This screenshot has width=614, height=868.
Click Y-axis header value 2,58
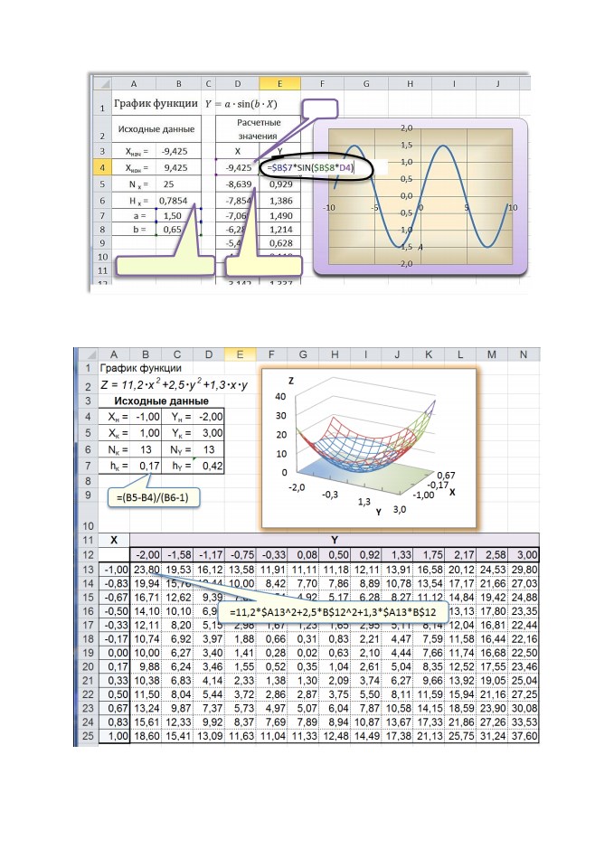492,554
